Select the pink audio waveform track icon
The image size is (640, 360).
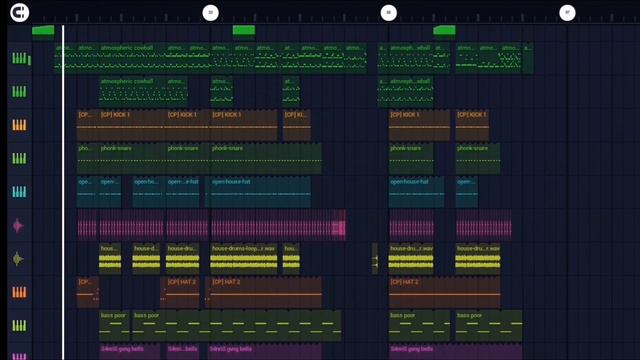[x=18, y=225]
